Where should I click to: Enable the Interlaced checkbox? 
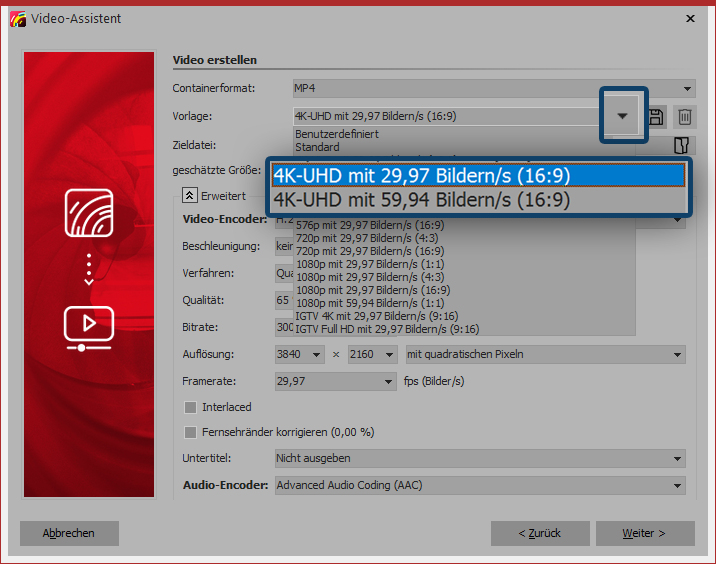click(x=190, y=407)
